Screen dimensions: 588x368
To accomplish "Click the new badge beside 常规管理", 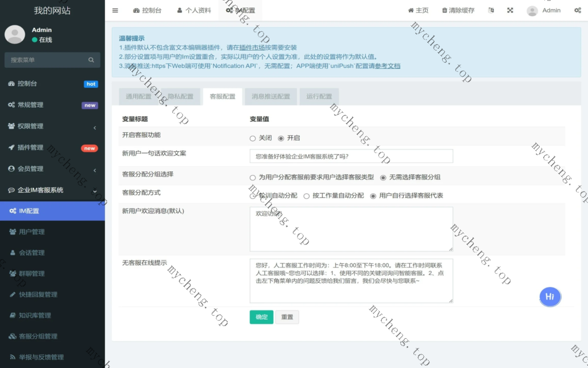I will point(90,106).
